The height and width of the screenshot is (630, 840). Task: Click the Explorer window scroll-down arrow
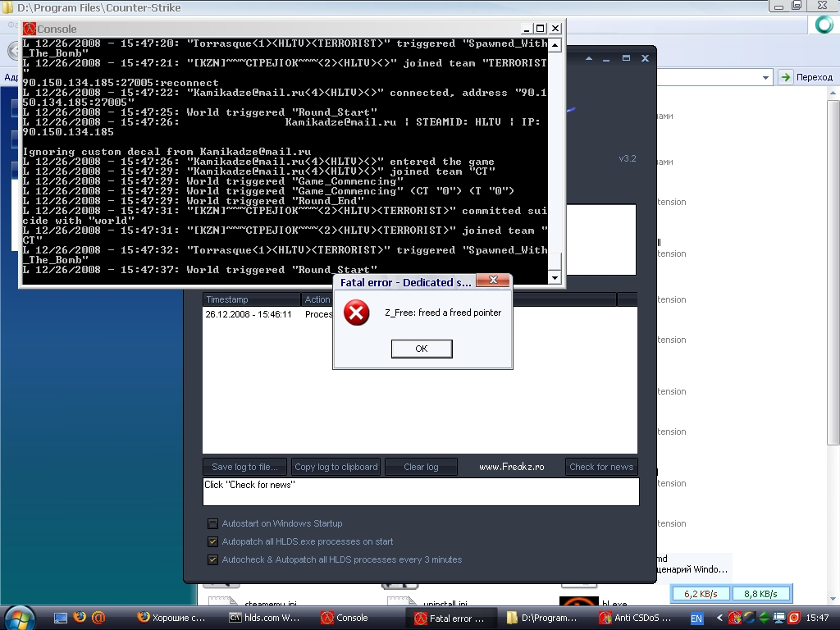833,598
